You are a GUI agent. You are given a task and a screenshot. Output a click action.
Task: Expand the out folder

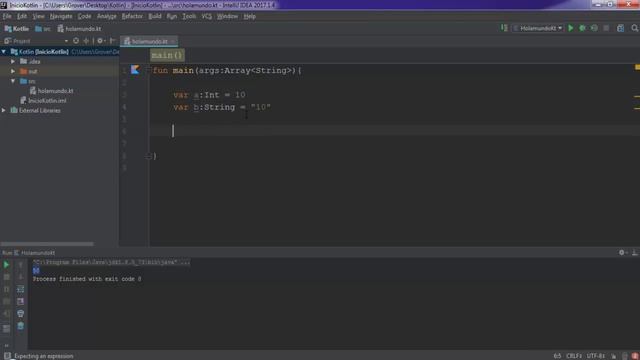tap(13, 71)
